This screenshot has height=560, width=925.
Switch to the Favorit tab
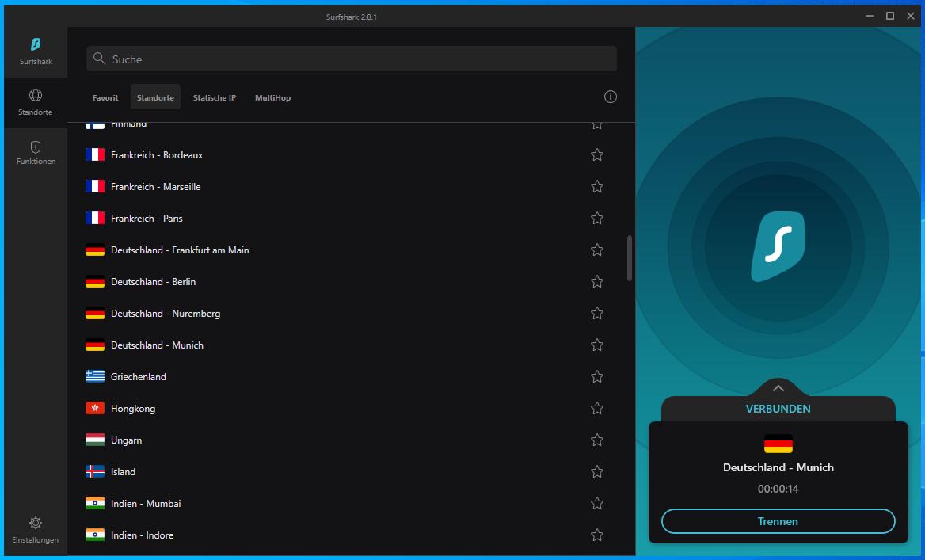[105, 98]
